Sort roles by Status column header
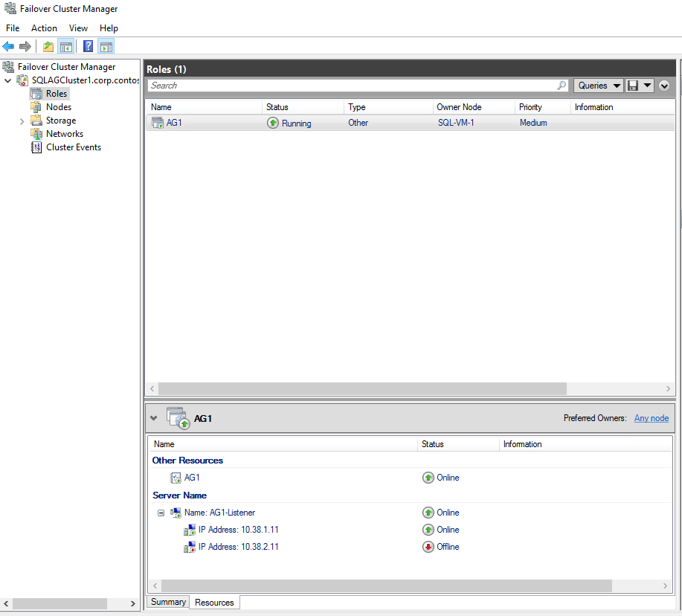Screen dimensions: 682x616 tap(303, 107)
